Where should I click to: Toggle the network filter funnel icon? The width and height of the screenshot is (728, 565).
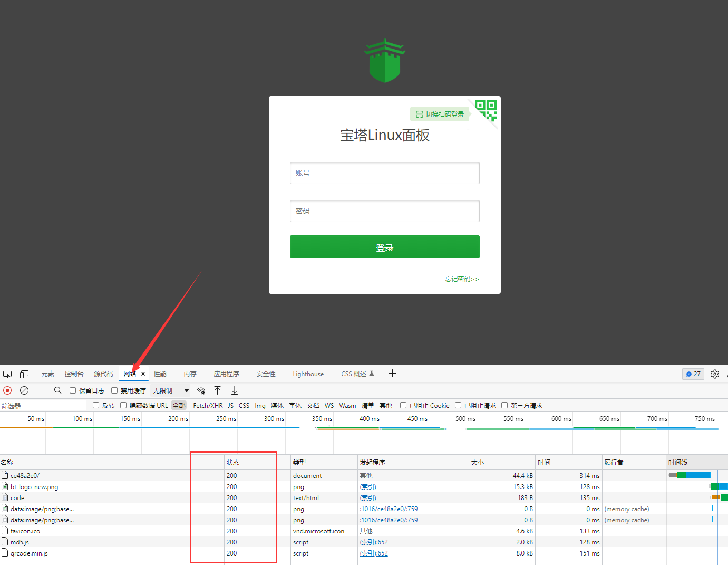tap(41, 390)
